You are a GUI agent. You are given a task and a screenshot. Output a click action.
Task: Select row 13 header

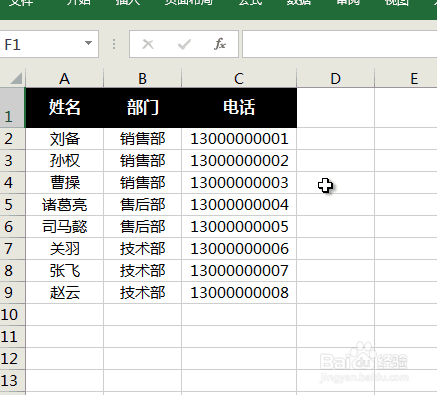[x=12, y=381]
